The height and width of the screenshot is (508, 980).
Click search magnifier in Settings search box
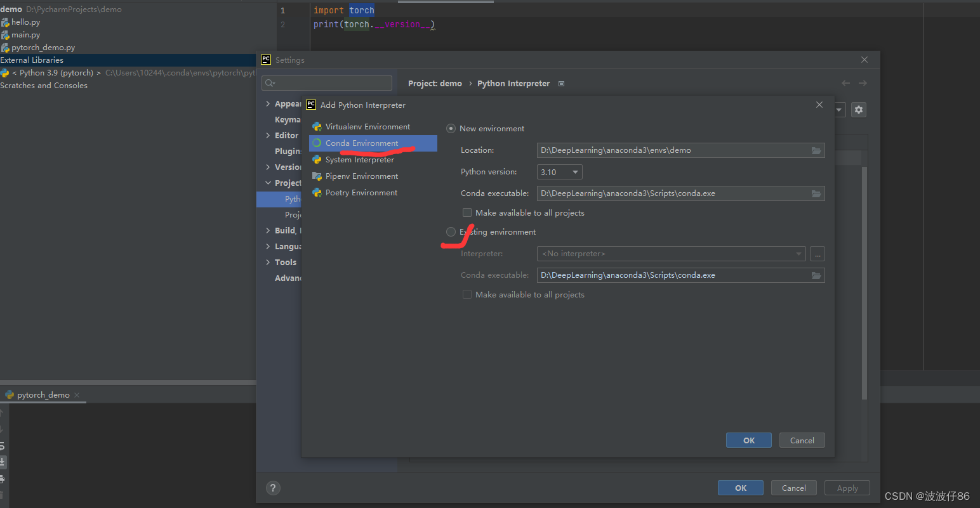(270, 83)
